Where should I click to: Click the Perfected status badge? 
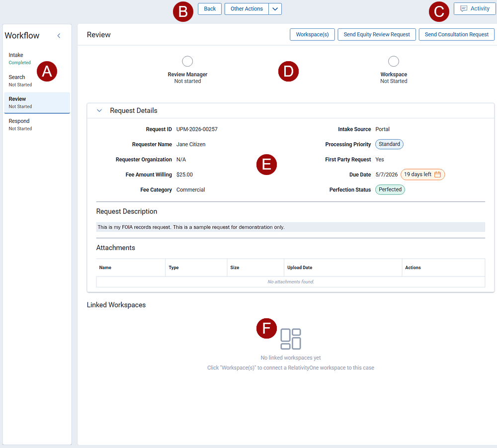click(x=390, y=189)
